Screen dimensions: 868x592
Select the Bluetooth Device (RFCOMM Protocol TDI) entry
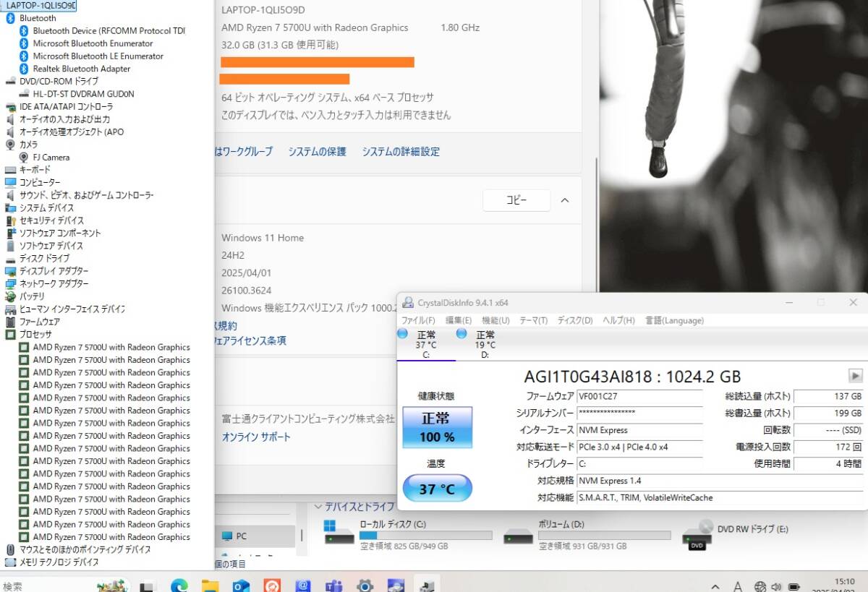pos(109,31)
